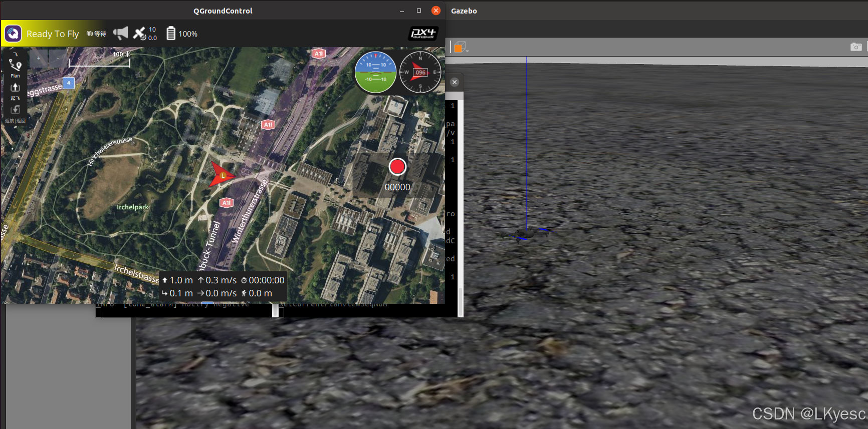Zoom in the map with plus button
The image size is (868, 429).
(x=38, y=58)
